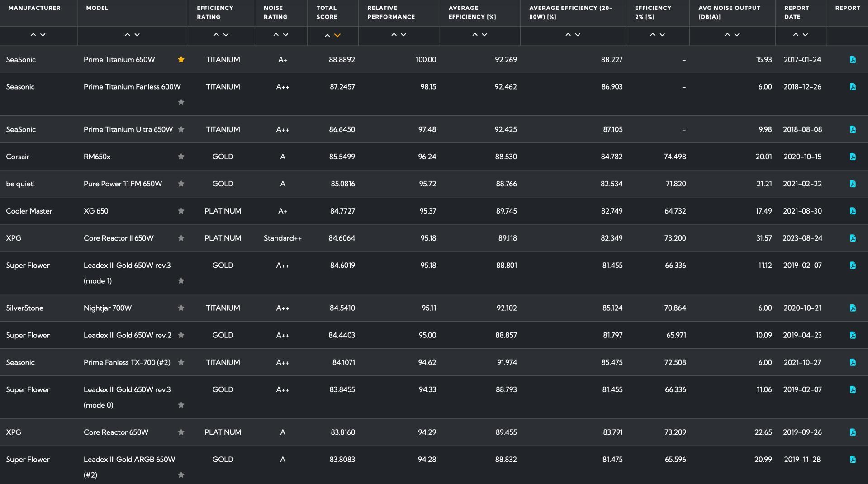The width and height of the screenshot is (868, 484).
Task: Sort Avg Noise Output ascending
Action: tap(727, 35)
